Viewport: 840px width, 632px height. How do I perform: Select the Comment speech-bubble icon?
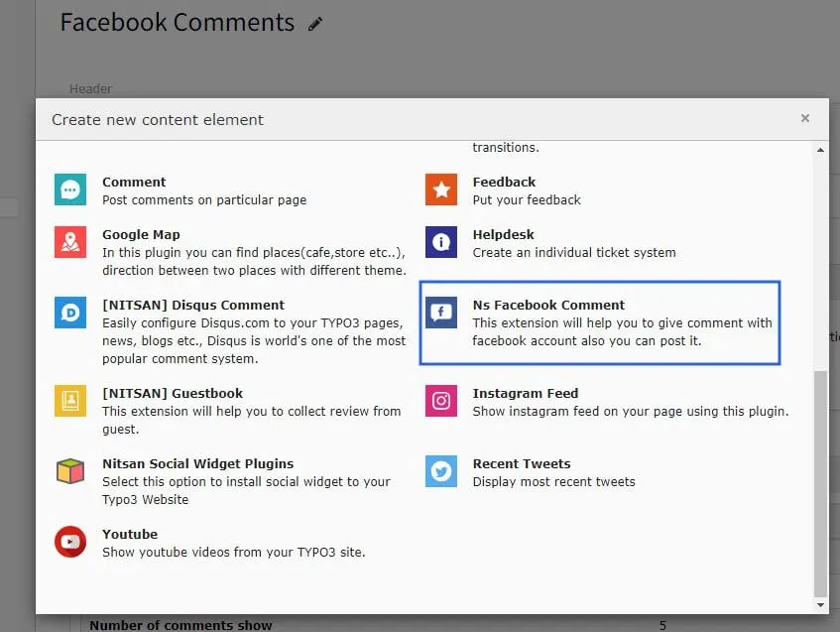pos(70,190)
